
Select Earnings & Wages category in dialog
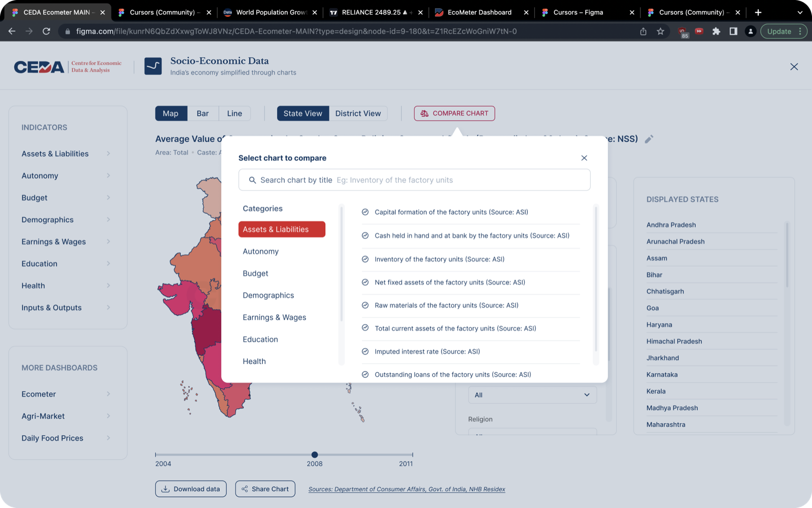275,317
